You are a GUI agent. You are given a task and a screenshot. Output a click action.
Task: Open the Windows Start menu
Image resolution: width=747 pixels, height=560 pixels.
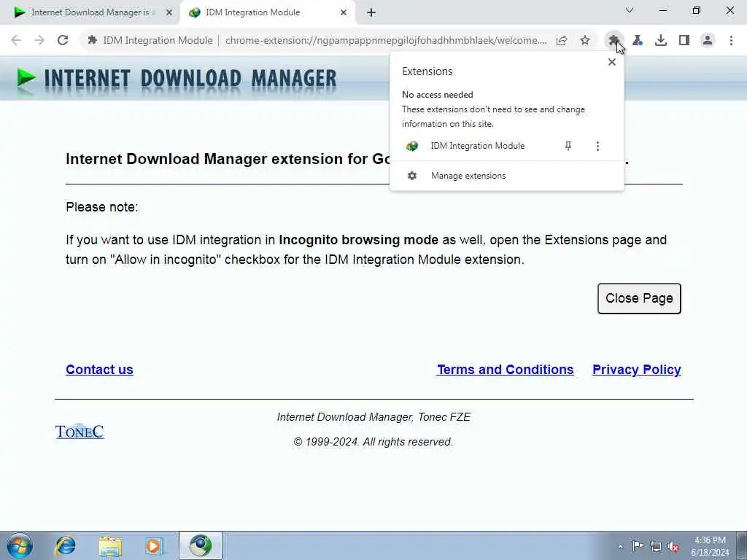[x=20, y=545]
